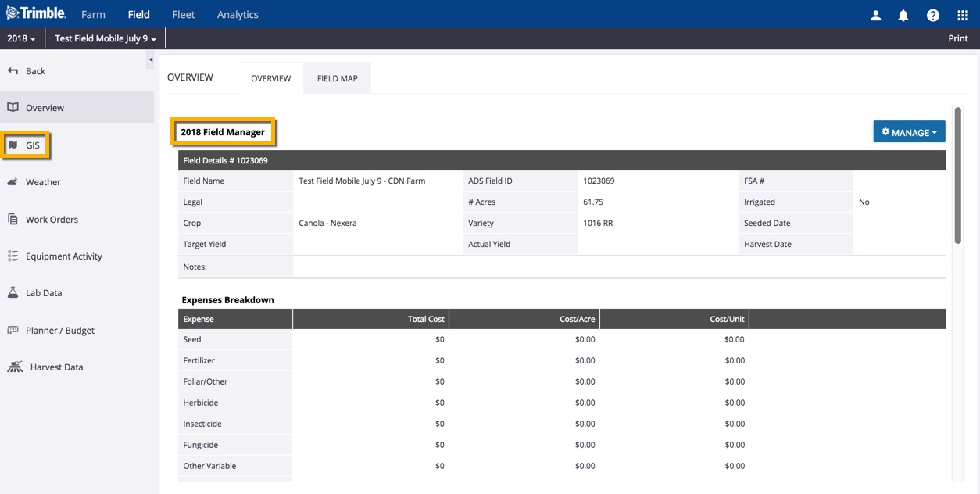Open Weather via its cloud icon
This screenshot has width=980, height=494.
[x=13, y=182]
